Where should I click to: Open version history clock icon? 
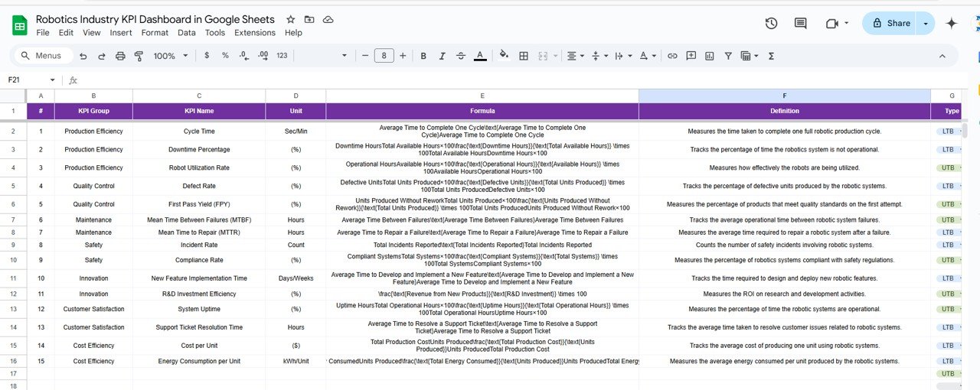(772, 24)
